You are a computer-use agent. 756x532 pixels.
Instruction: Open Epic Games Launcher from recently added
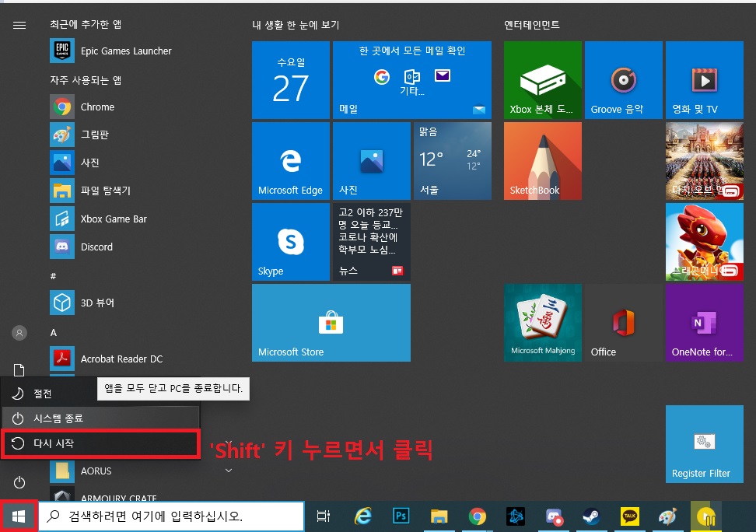click(111, 51)
